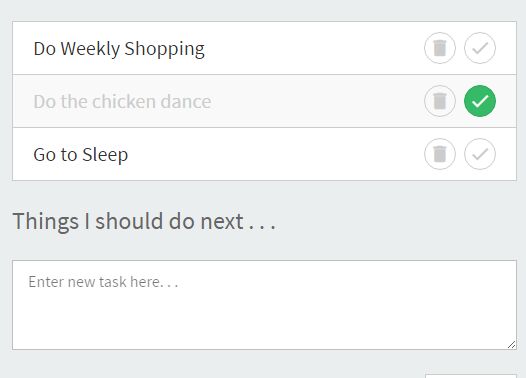
Task: Click empty space in the chicken dance row
Action: pos(315,101)
